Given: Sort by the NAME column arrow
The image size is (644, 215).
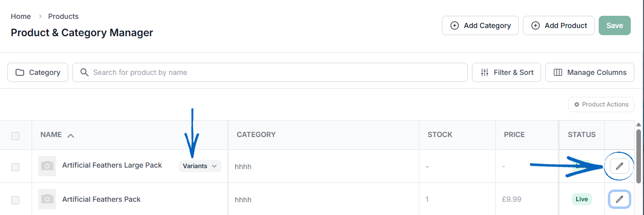Looking at the screenshot, I should (71, 135).
